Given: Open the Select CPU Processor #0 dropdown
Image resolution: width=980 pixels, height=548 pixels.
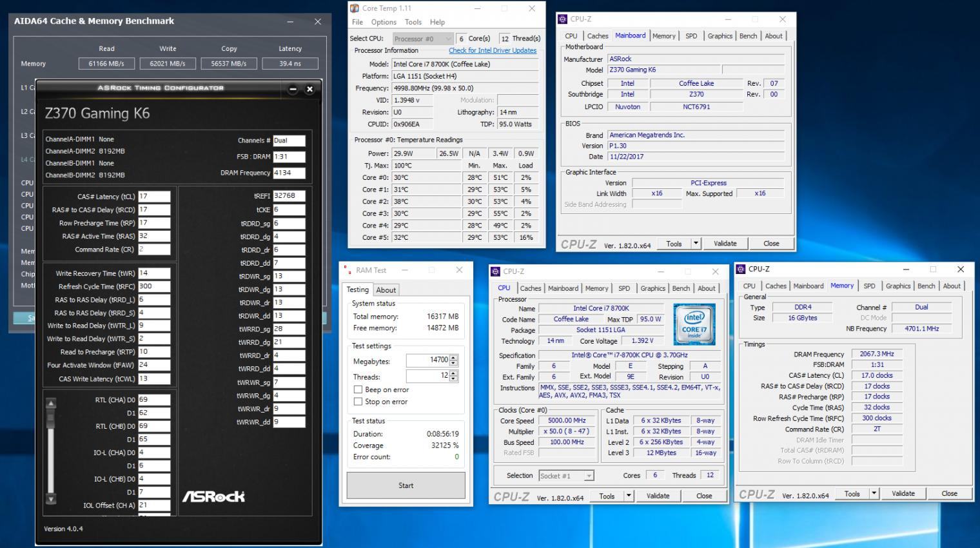Looking at the screenshot, I should (422, 39).
